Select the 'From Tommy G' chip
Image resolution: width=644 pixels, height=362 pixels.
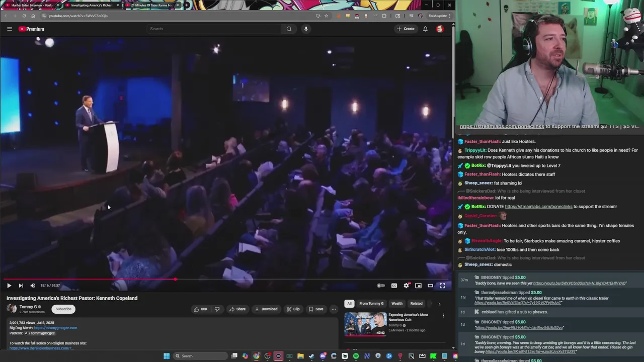(371, 304)
